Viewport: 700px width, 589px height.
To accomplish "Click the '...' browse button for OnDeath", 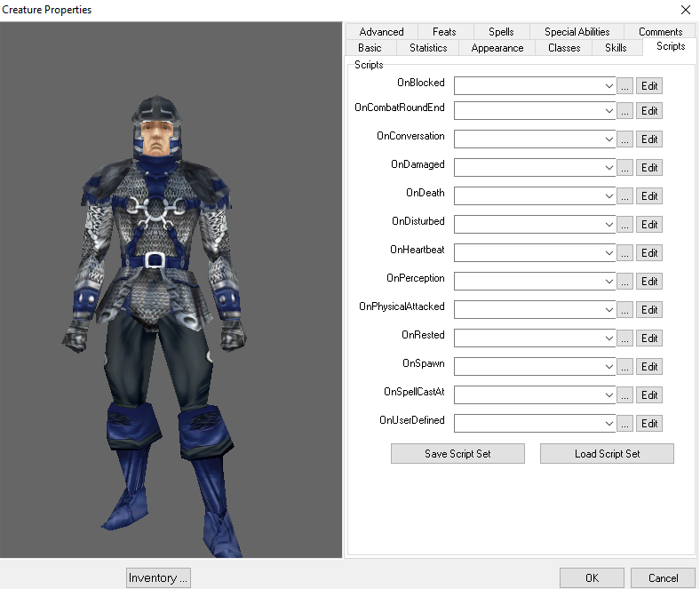I will coord(625,196).
